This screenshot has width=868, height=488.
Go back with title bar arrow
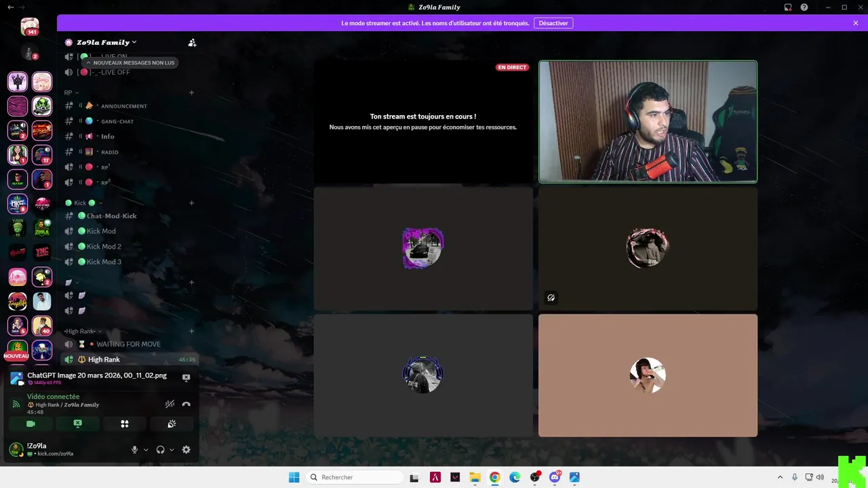[x=10, y=7]
